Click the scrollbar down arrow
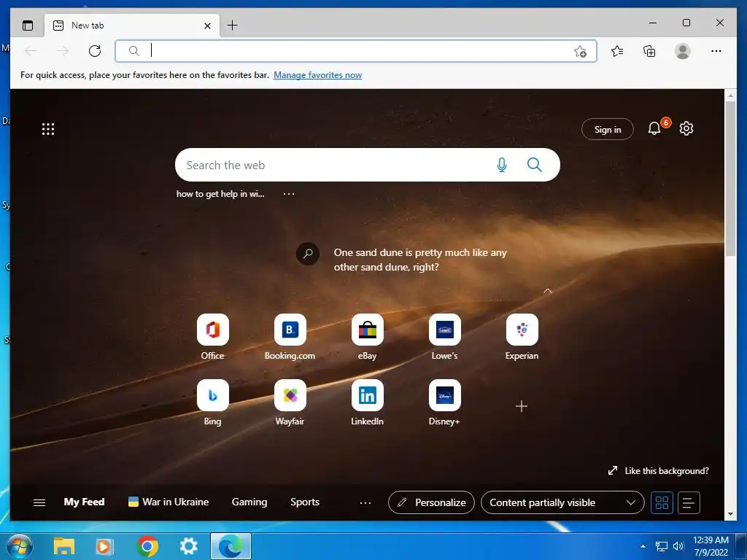The image size is (747, 560). (730, 514)
